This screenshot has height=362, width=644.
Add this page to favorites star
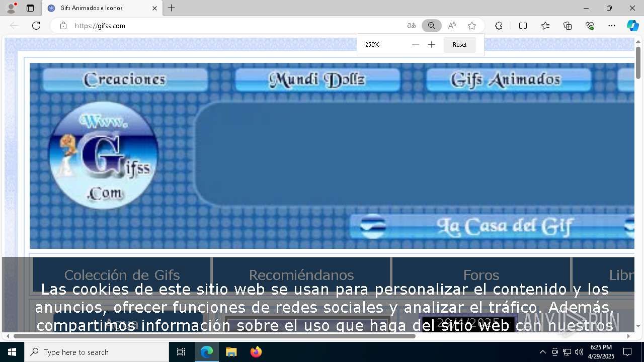472,26
